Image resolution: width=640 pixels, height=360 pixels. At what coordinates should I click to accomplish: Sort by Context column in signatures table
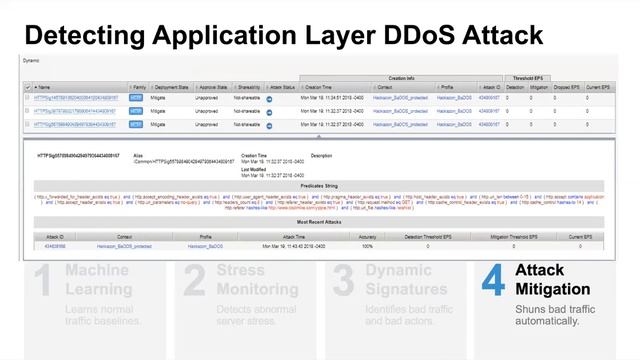pos(403,87)
